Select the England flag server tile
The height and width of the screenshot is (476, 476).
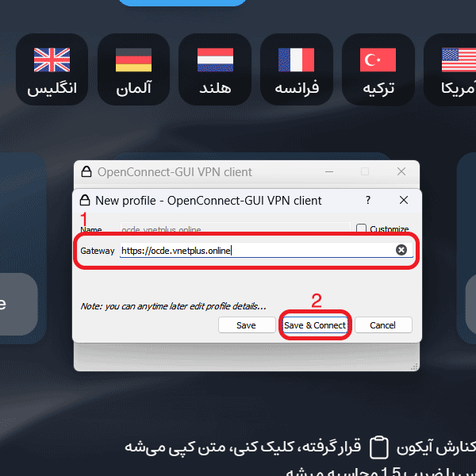[52, 70]
